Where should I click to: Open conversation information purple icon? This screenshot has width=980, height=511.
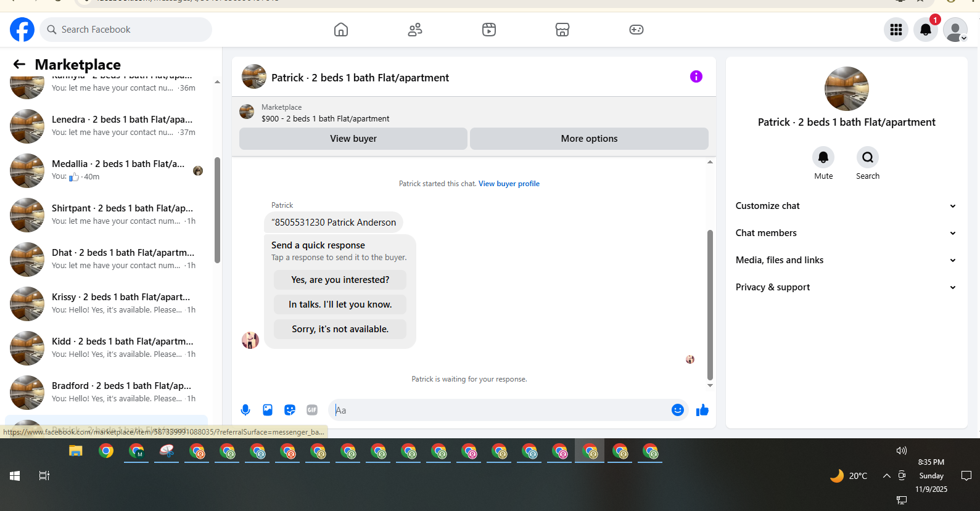[696, 76]
